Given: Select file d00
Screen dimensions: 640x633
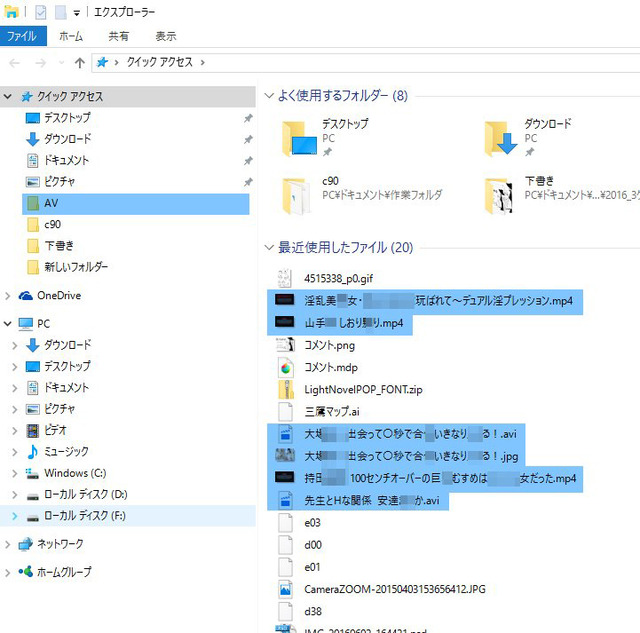Looking at the screenshot, I should click(x=313, y=545).
